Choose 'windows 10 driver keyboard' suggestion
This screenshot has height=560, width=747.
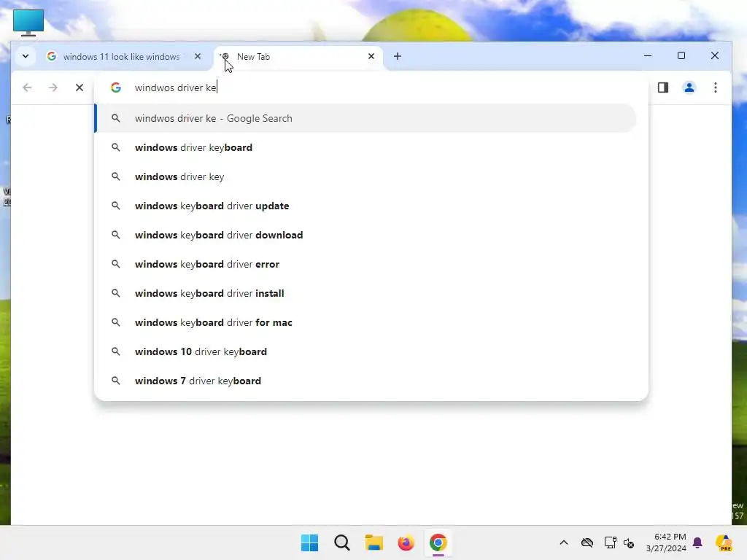coord(365,351)
